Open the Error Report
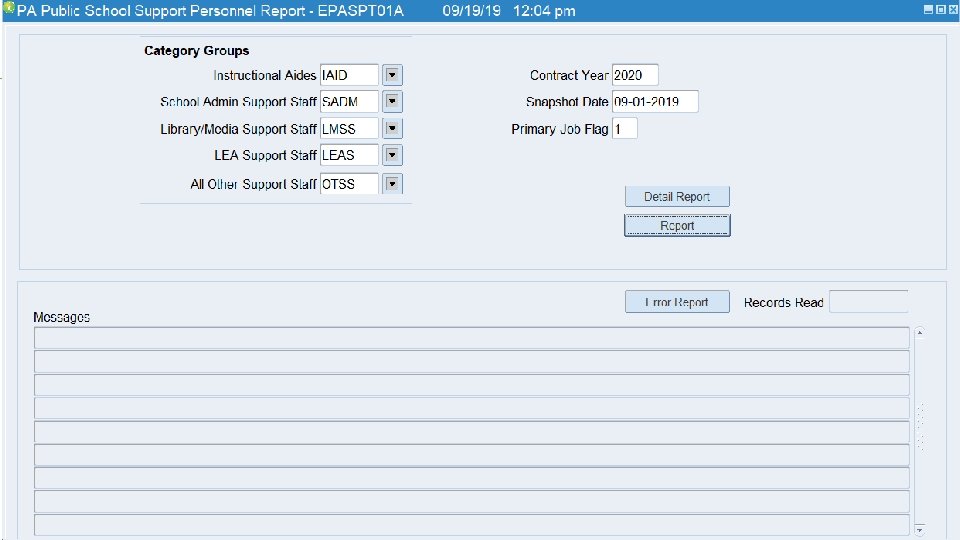The width and height of the screenshot is (960, 540). pyautogui.click(x=677, y=302)
